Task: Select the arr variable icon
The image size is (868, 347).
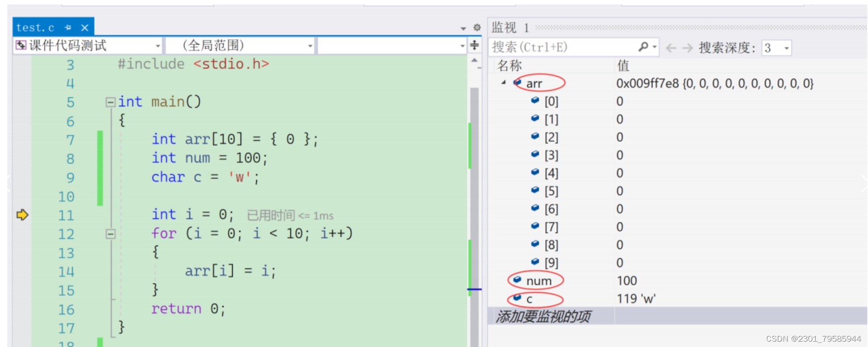Action: point(517,82)
